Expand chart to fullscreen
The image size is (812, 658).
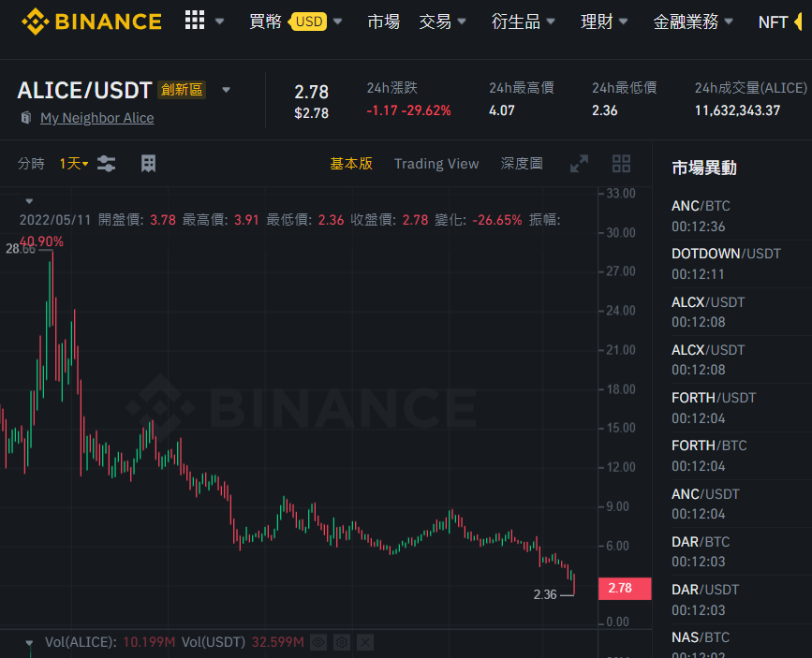point(579,164)
